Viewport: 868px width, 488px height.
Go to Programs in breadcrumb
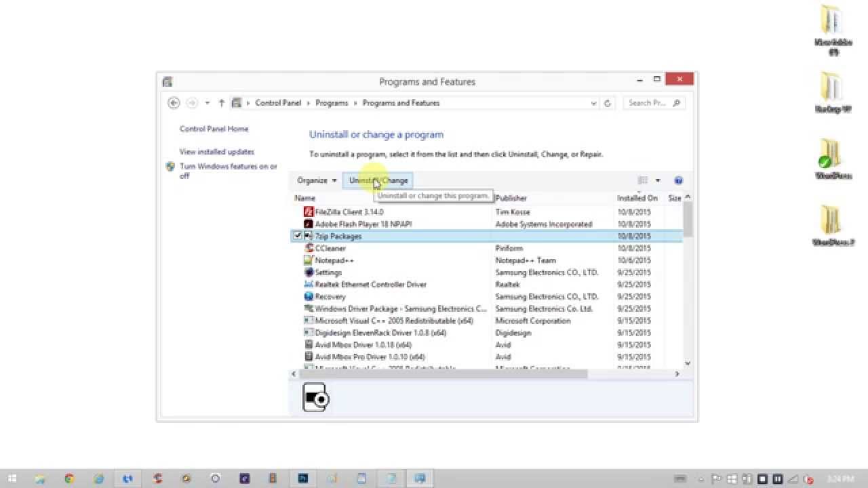[332, 103]
